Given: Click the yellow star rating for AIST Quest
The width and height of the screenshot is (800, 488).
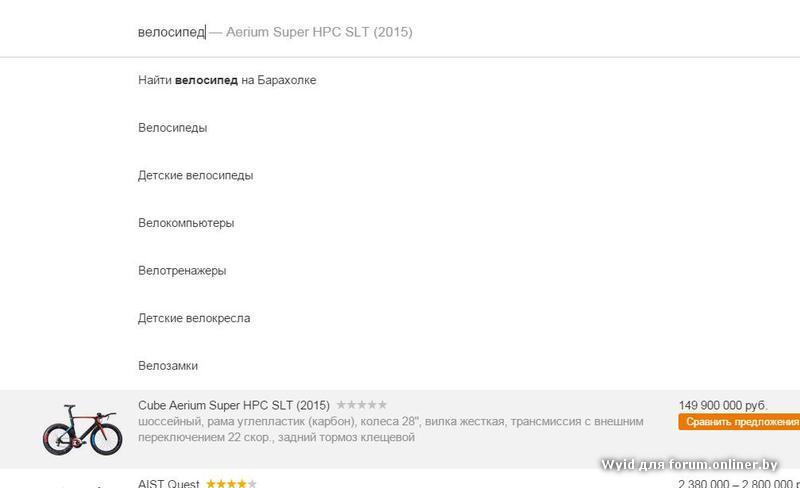Looking at the screenshot, I should [x=231, y=484].
